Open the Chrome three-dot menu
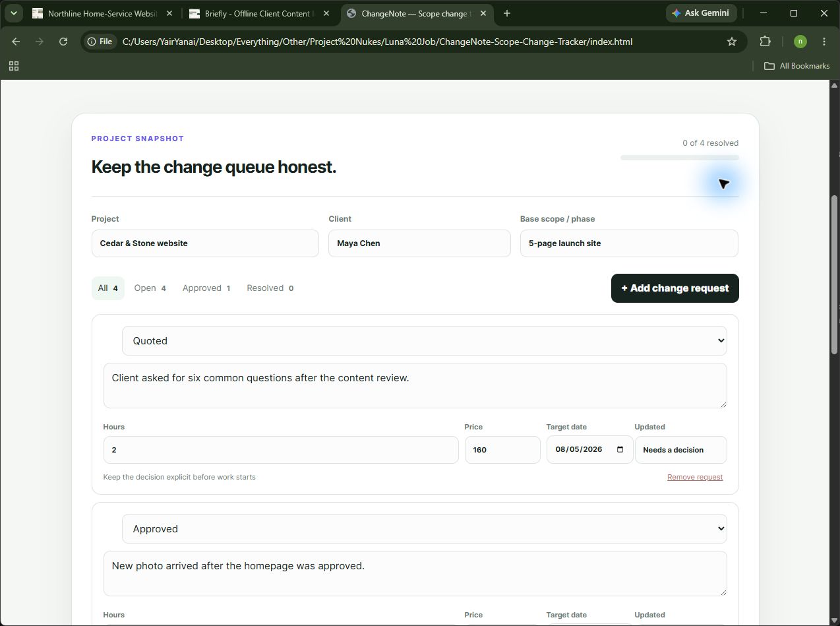 point(824,42)
